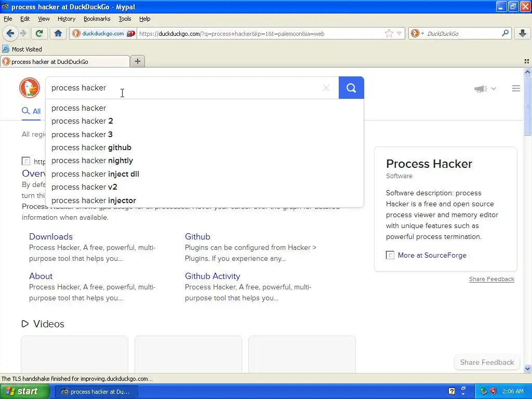Type in the browser DuckDuckGo search bar

pos(463,33)
